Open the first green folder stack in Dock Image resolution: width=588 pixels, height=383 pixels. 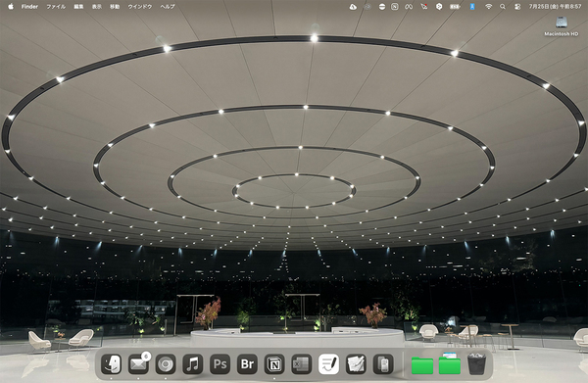click(422, 365)
